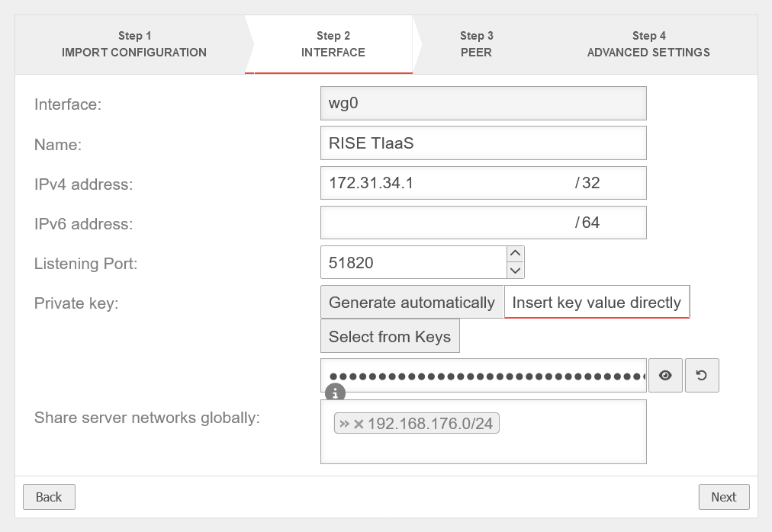This screenshot has height=532, width=772.
Task: Open Step 4 Advanced Settings tab
Action: click(x=648, y=44)
